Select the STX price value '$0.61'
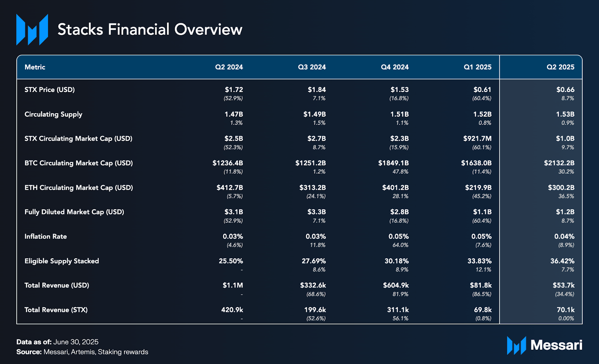 tap(483, 90)
